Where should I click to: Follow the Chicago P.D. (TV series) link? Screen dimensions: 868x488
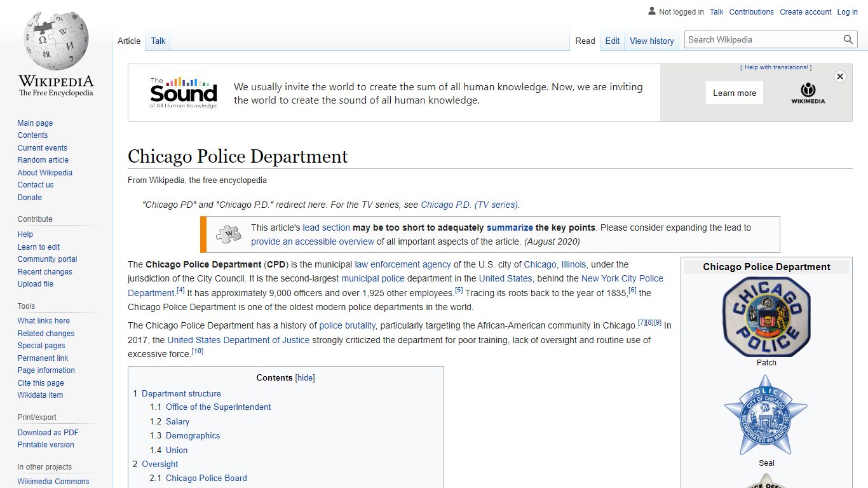(x=470, y=205)
